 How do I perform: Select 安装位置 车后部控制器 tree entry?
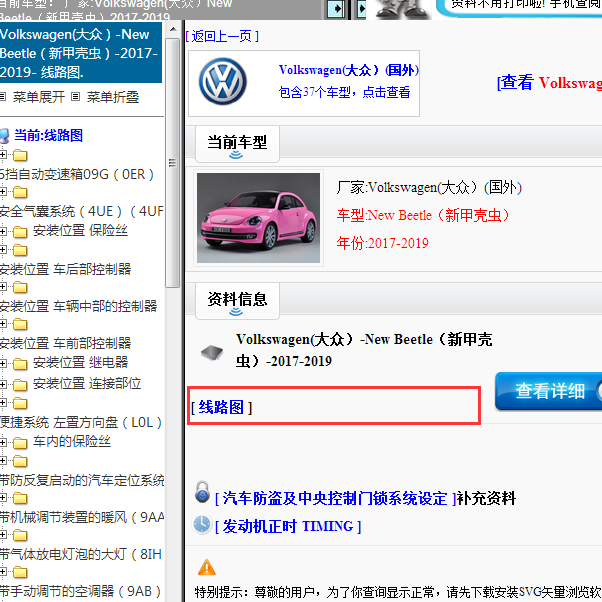coord(65,270)
